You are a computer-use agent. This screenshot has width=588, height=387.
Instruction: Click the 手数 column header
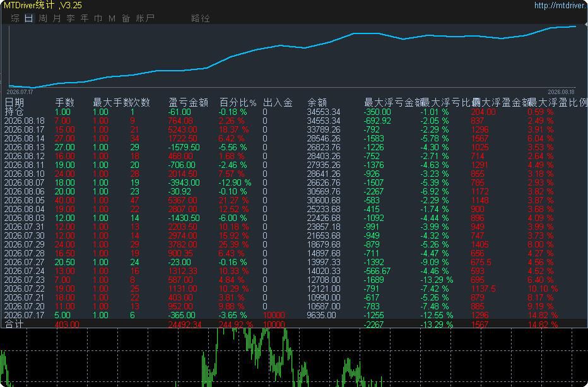pyautogui.click(x=65, y=102)
